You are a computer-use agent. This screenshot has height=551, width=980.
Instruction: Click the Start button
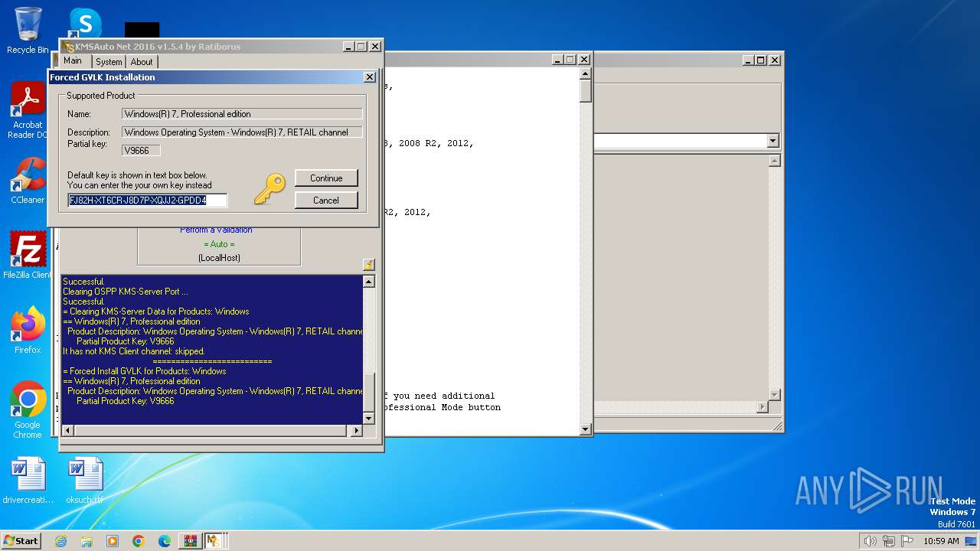[21, 541]
